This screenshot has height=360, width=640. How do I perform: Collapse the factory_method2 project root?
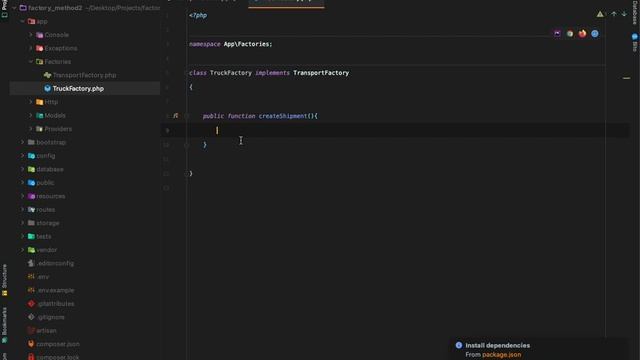15,8
